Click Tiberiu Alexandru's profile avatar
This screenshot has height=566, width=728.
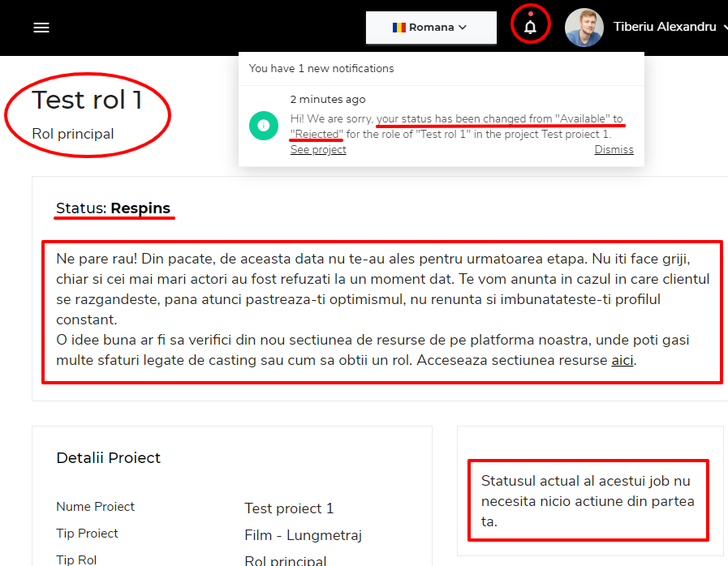pos(584,28)
